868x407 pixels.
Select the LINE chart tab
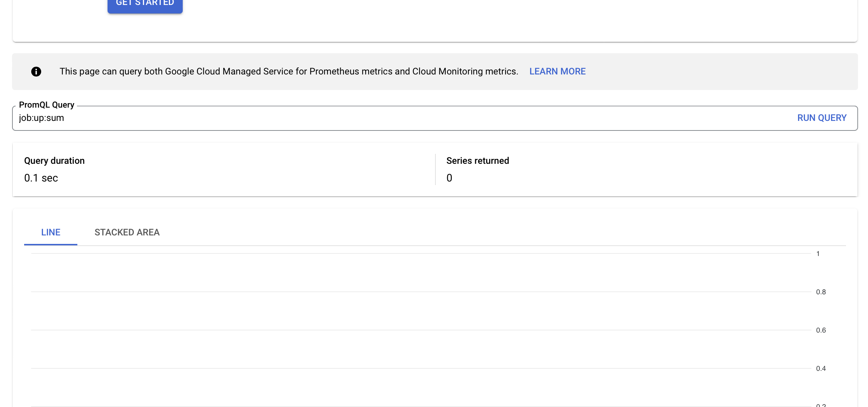[50, 232]
